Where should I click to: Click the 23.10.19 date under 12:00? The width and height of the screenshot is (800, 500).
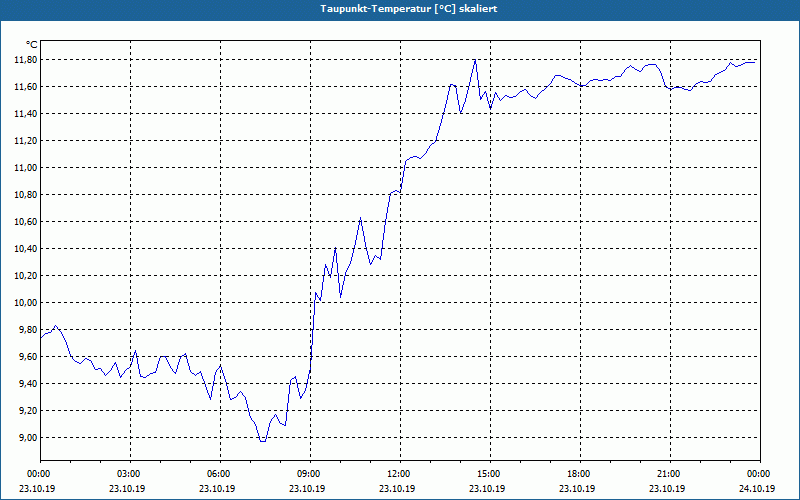[x=397, y=488]
